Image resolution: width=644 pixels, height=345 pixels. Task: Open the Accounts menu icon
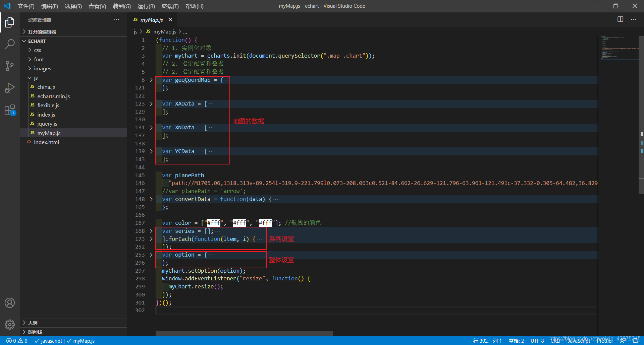(10, 303)
